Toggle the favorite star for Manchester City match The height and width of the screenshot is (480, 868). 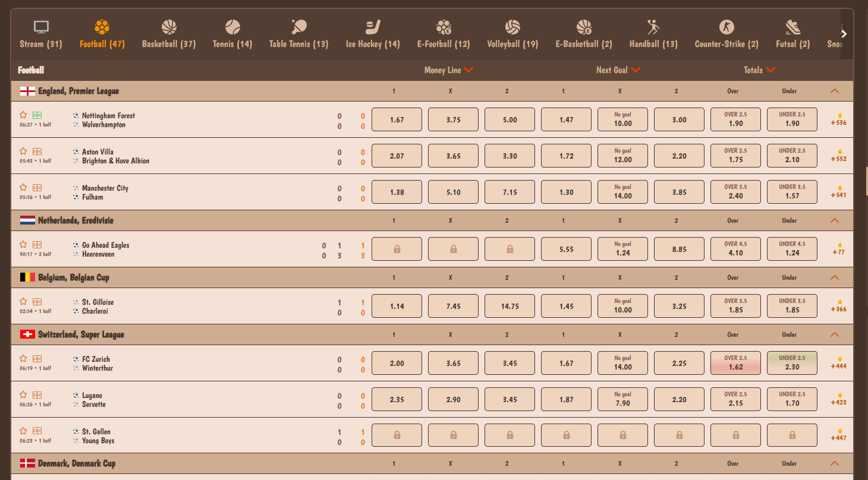click(24, 188)
